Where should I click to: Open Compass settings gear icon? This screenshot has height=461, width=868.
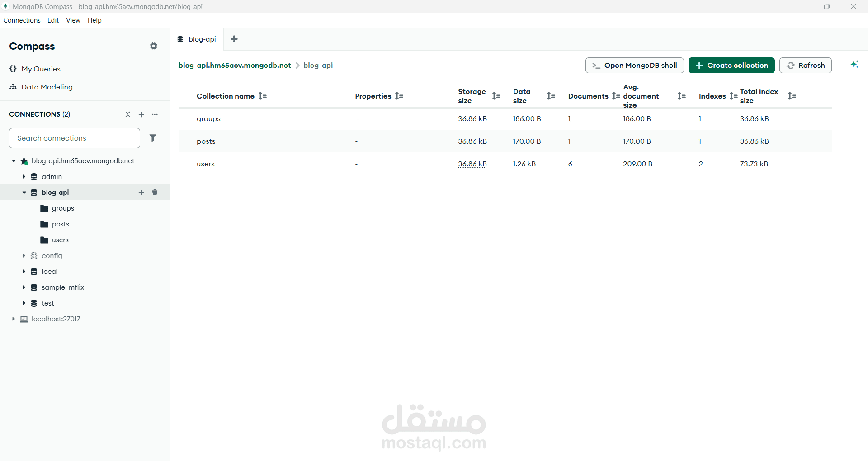tap(154, 46)
